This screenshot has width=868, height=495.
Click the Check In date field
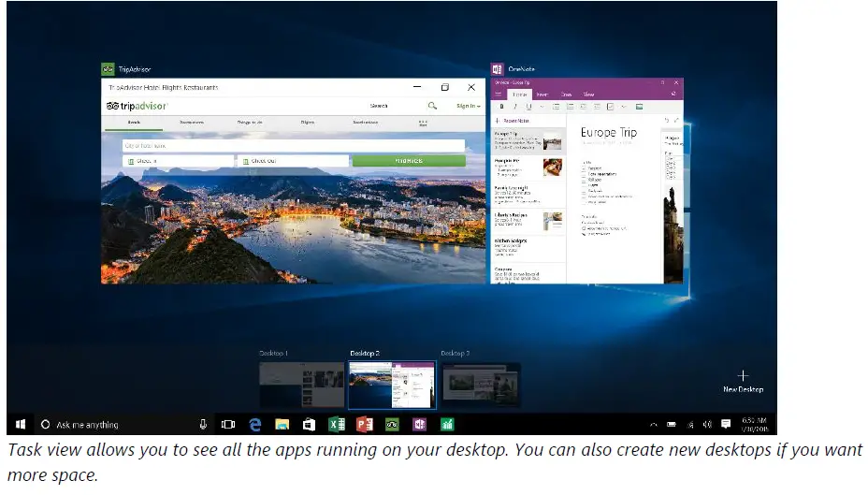coord(179,161)
